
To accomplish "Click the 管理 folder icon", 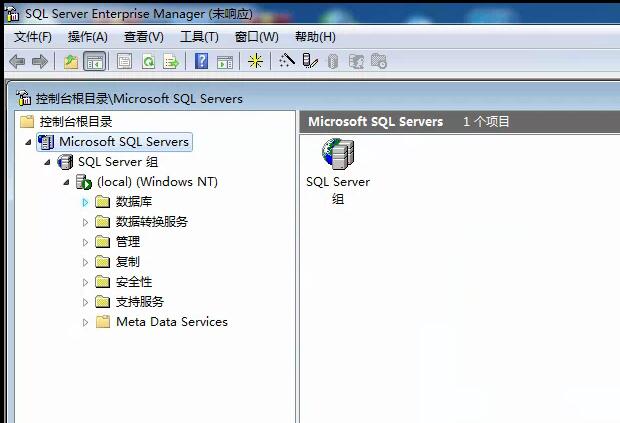I will [x=102, y=241].
